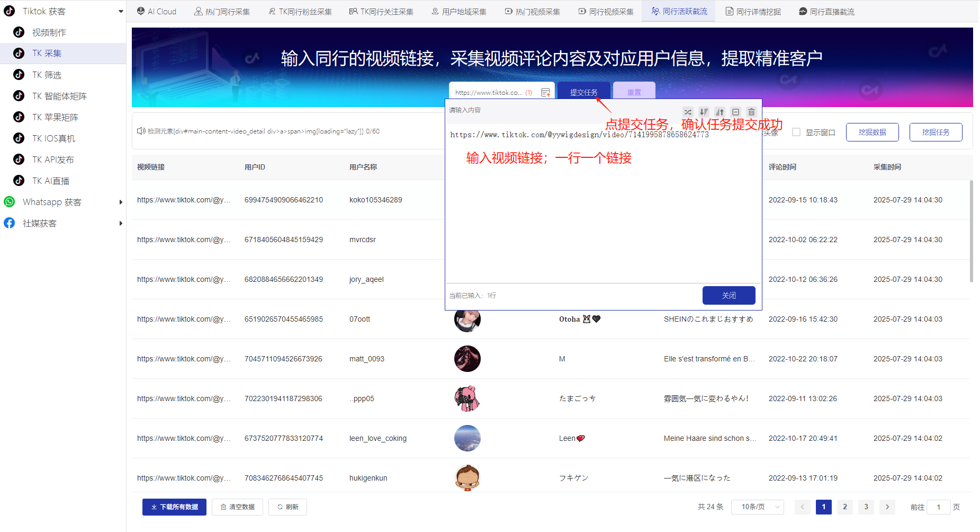This screenshot has width=980, height=532.
Task: Click the TikTok icon beside TK 筛选
Action: (x=19, y=75)
